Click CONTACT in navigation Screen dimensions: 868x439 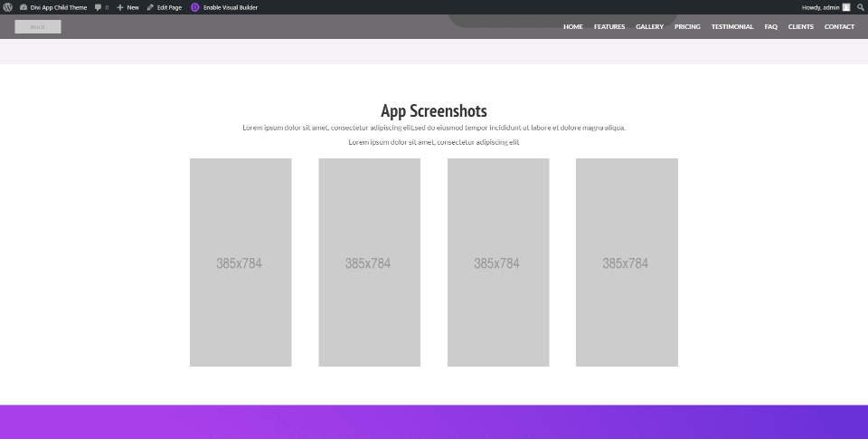click(x=839, y=26)
